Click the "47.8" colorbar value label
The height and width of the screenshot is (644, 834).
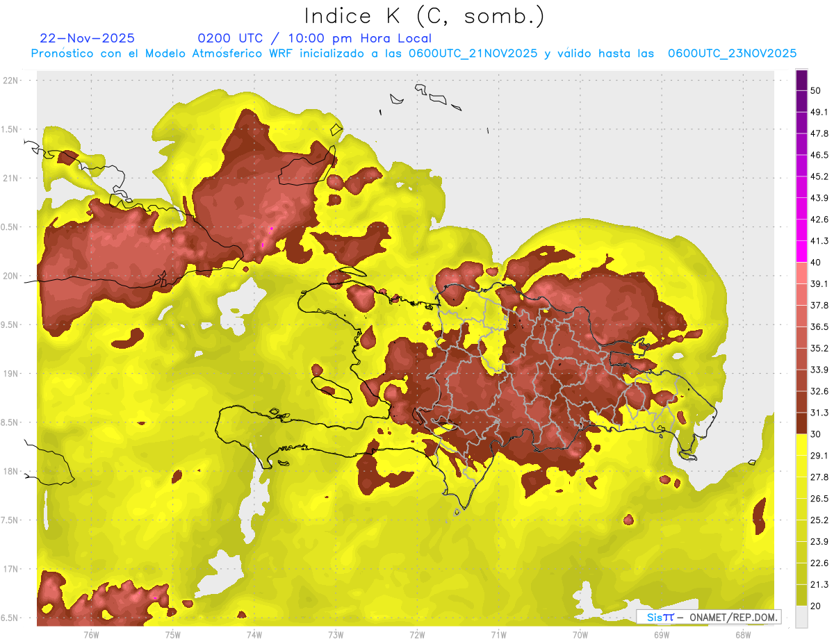(819, 133)
